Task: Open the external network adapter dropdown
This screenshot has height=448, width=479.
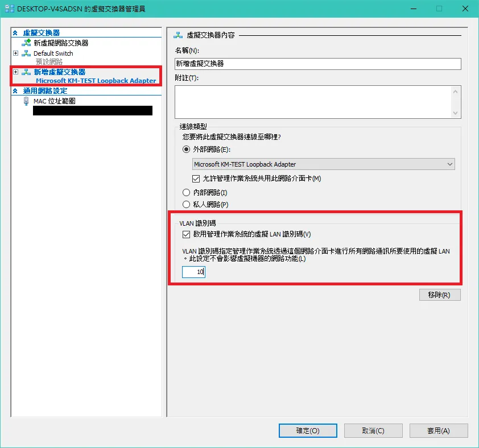Action: coord(324,164)
